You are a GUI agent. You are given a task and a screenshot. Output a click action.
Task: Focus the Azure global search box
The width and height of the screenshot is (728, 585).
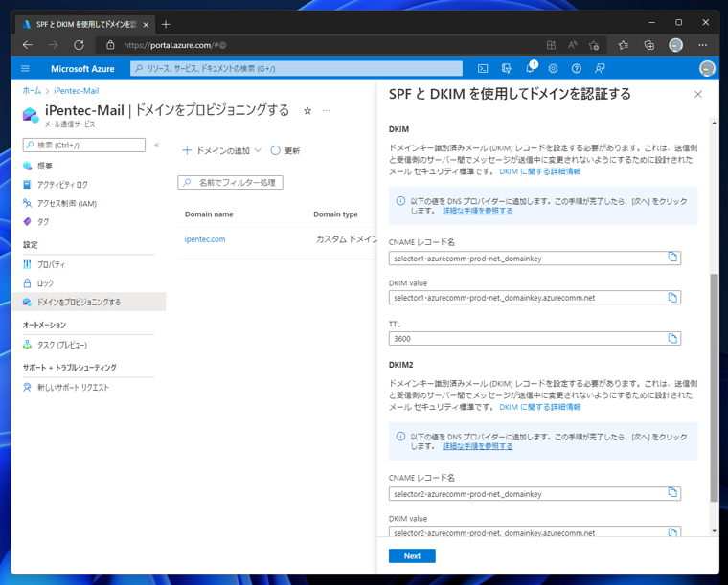coord(296,68)
